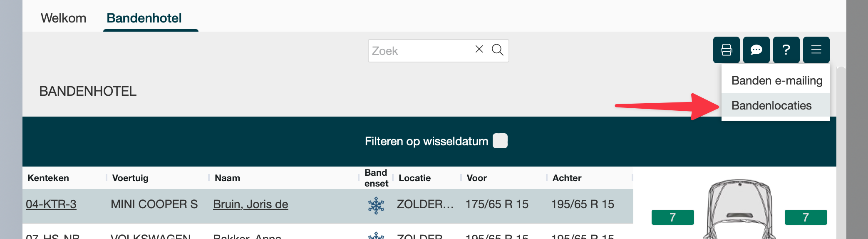Click the magnifying glass search icon
The image size is (868, 239).
click(497, 50)
